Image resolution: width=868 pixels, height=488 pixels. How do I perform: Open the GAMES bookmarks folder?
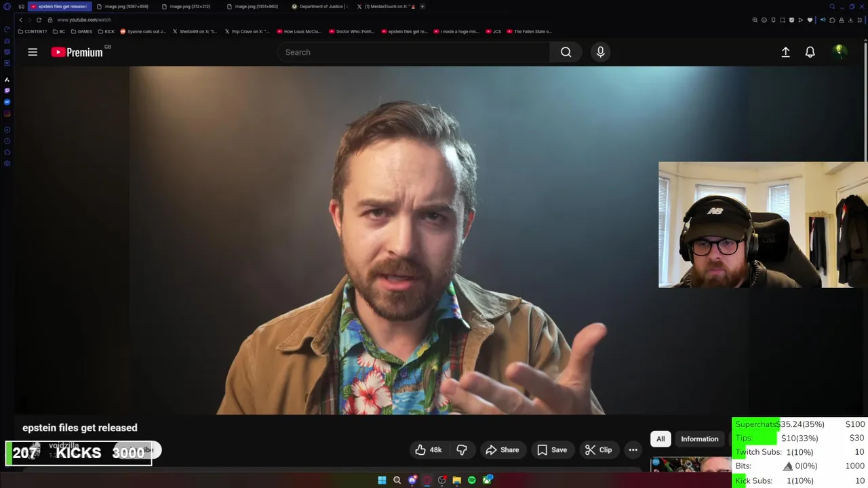click(x=81, y=31)
